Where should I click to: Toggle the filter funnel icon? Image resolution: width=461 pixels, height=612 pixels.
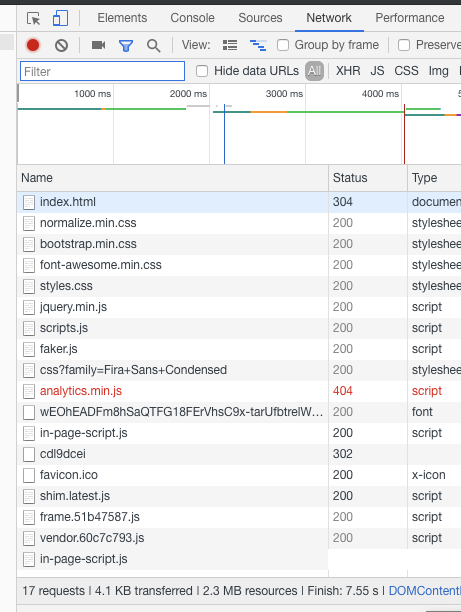(x=126, y=46)
